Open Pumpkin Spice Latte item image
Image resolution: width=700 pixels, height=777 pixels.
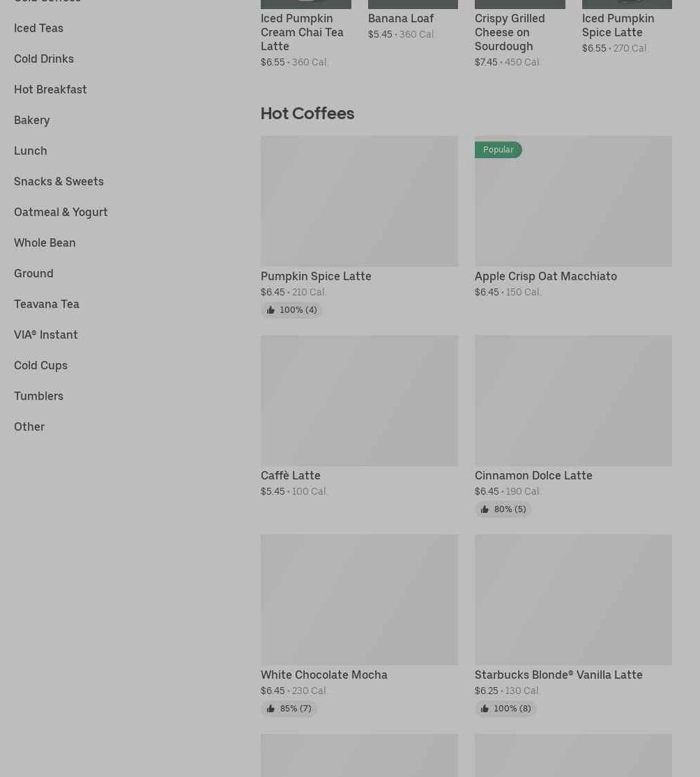click(359, 201)
